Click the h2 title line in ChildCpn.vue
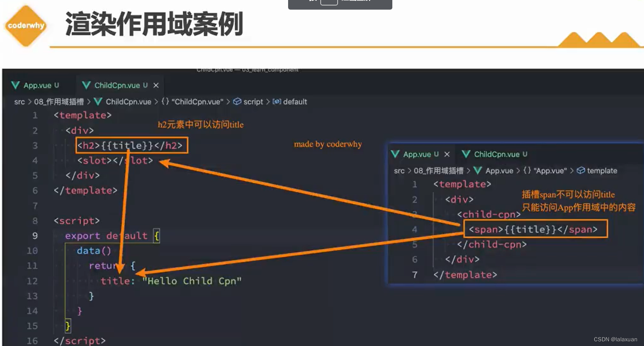Screen dimensions: 644x346 130,145
